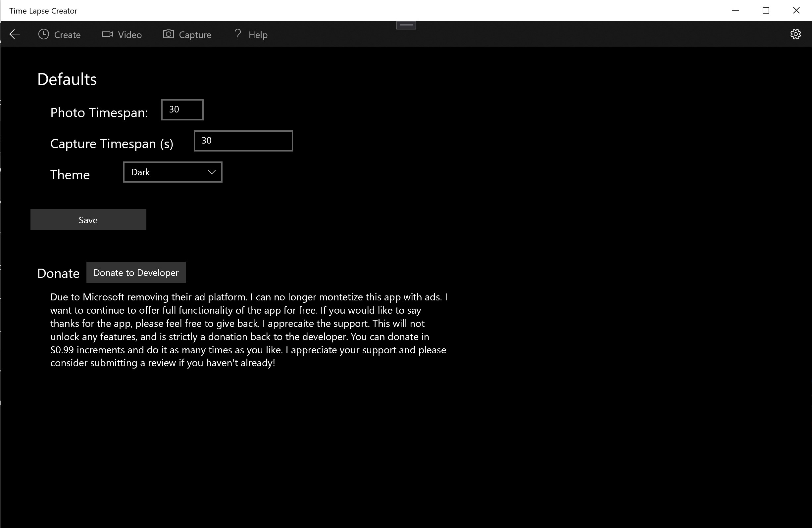Open the Theme dropdown showing Dark
This screenshot has height=528, width=812.
coord(167,172)
